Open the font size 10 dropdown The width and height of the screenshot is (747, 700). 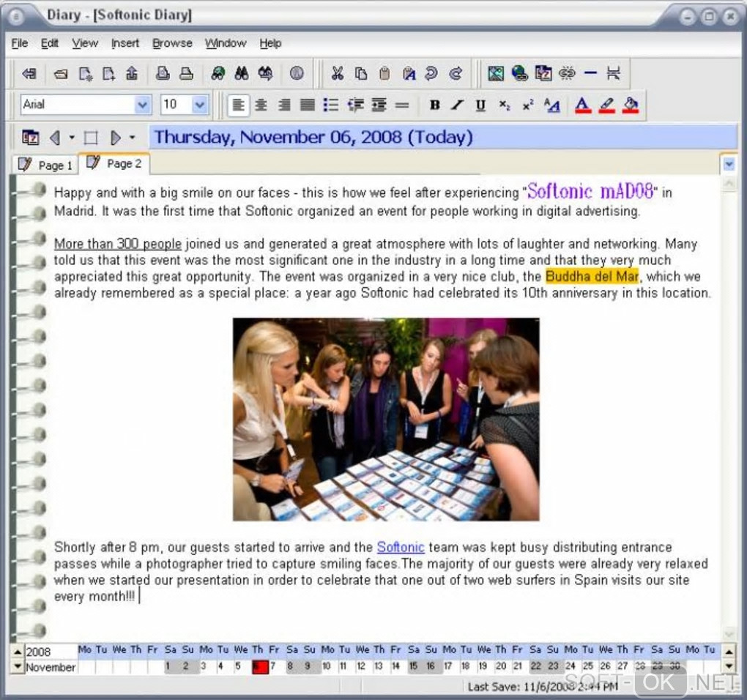click(200, 105)
